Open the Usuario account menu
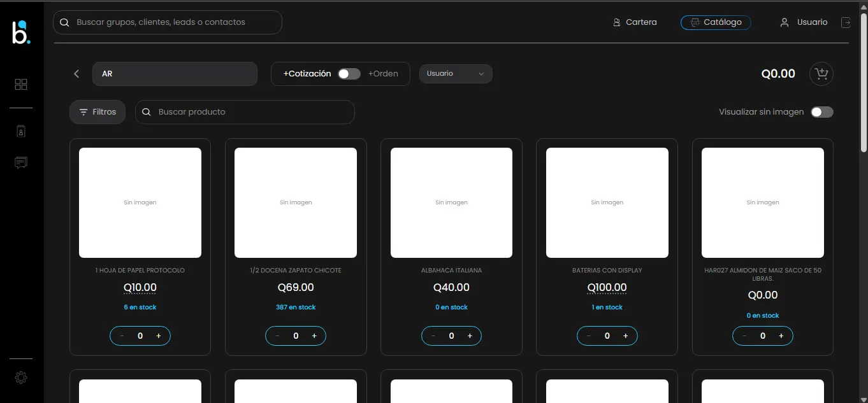Image resolution: width=868 pixels, height=403 pixels. pos(804,22)
